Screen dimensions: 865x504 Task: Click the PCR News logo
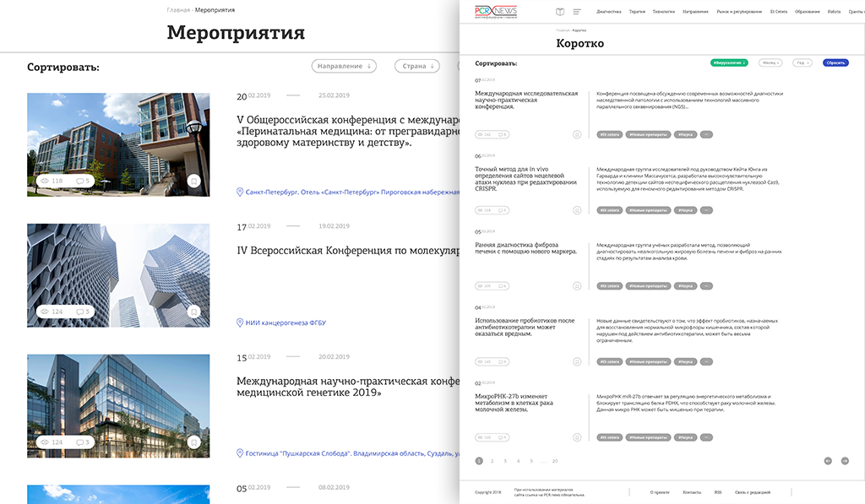(495, 12)
